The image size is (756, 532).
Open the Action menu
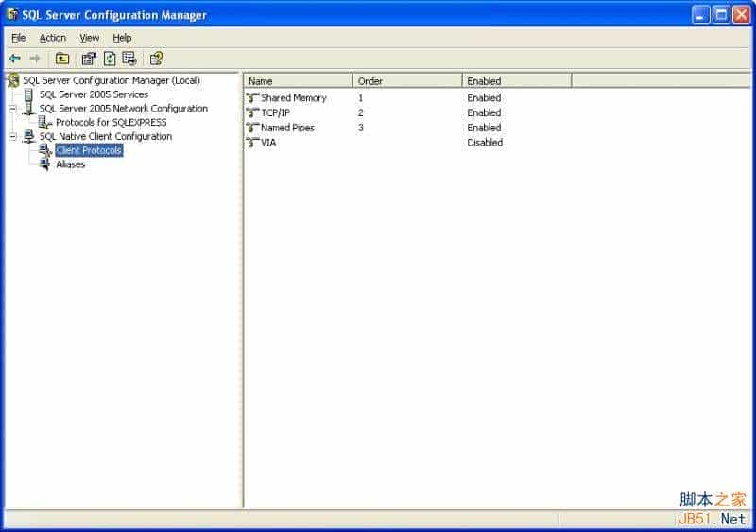53,38
